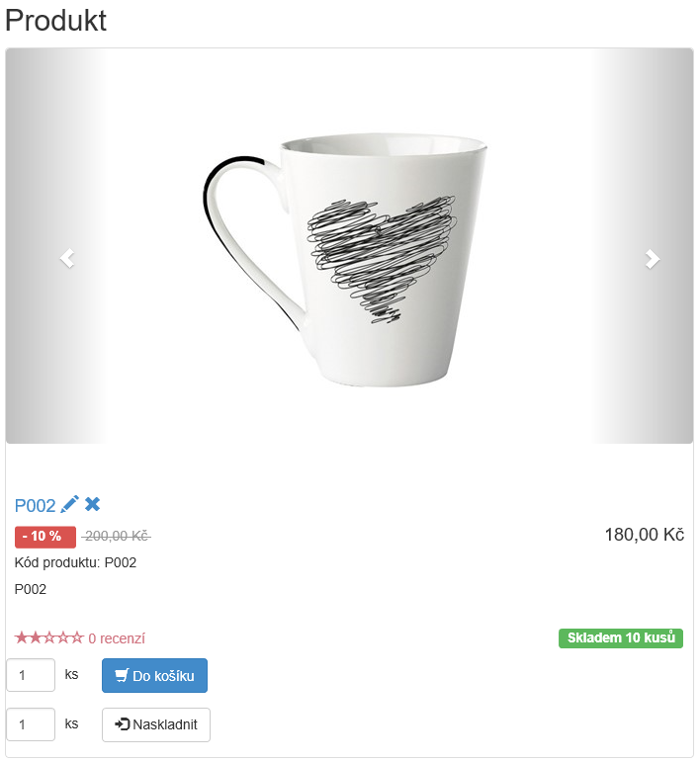Add the item with Do košíku button

click(154, 675)
